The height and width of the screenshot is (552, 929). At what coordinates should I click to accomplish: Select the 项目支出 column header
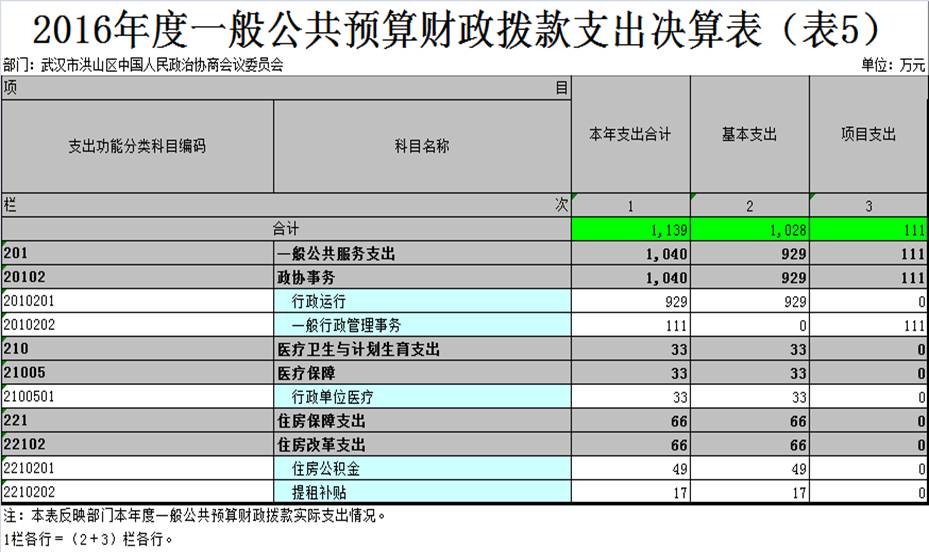tap(868, 134)
